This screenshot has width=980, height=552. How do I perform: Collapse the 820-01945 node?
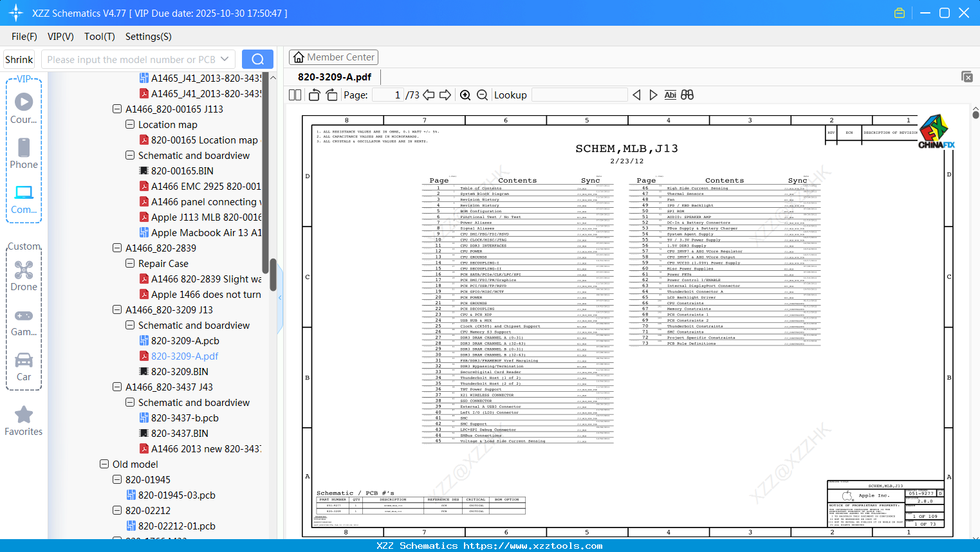click(117, 479)
